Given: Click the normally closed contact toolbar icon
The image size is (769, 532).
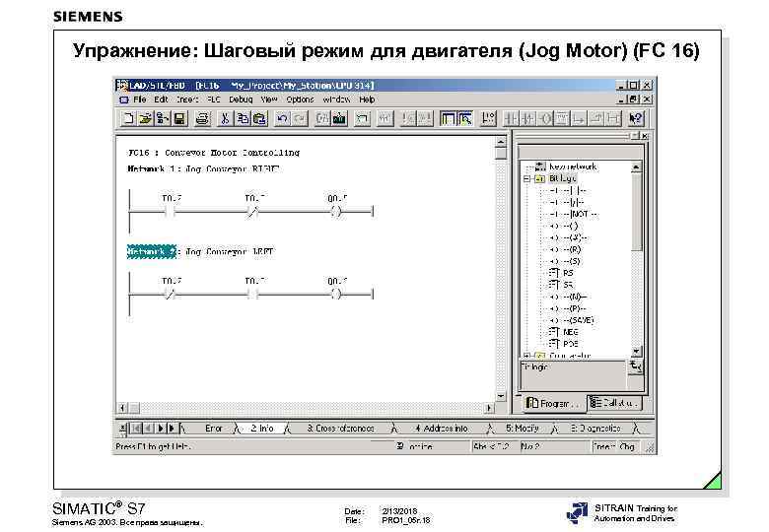Looking at the screenshot, I should pos(528,118).
